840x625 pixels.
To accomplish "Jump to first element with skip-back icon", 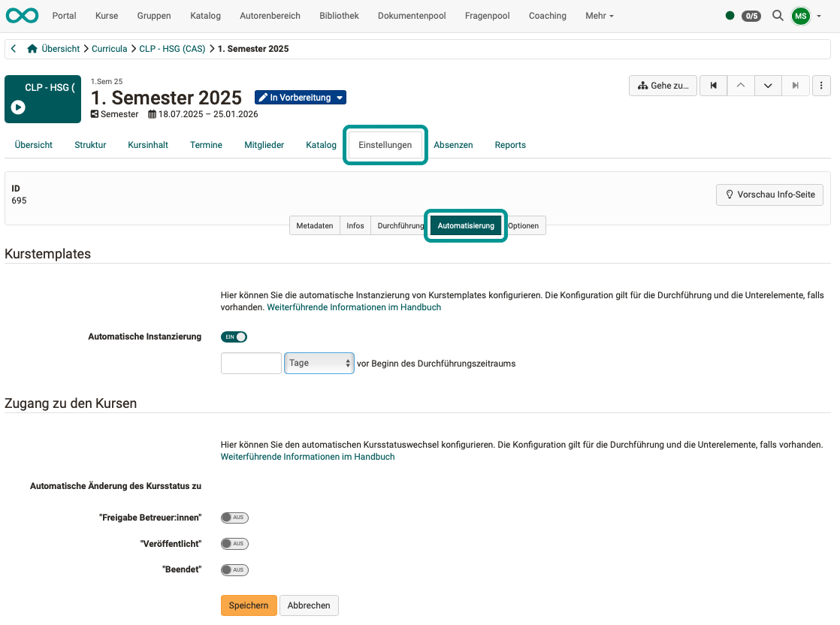I will pos(713,86).
